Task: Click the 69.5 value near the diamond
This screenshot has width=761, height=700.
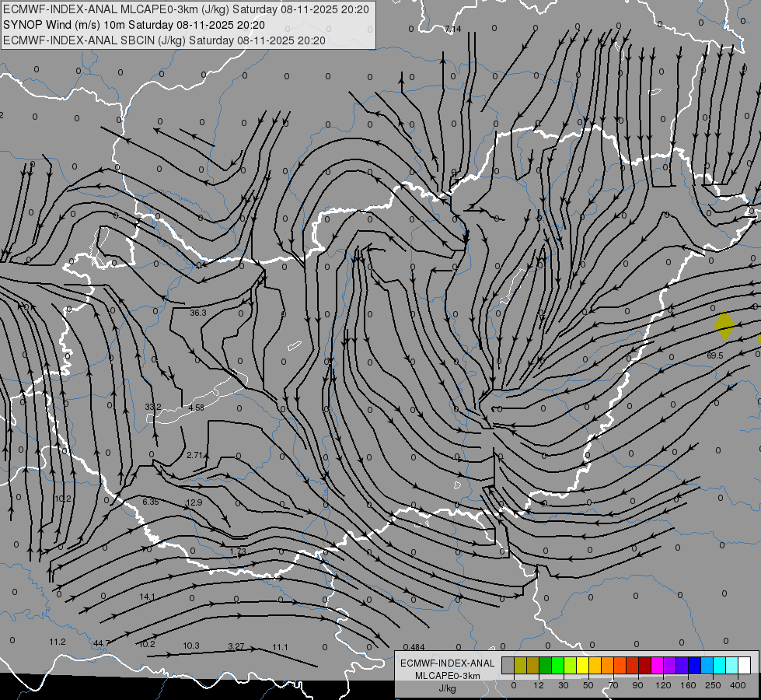Action: [x=714, y=355]
